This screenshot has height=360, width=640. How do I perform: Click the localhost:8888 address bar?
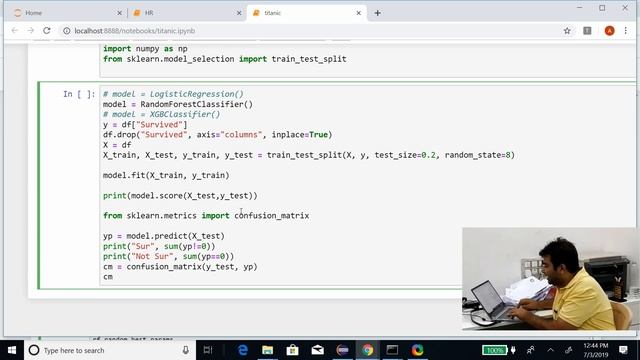coord(310,31)
